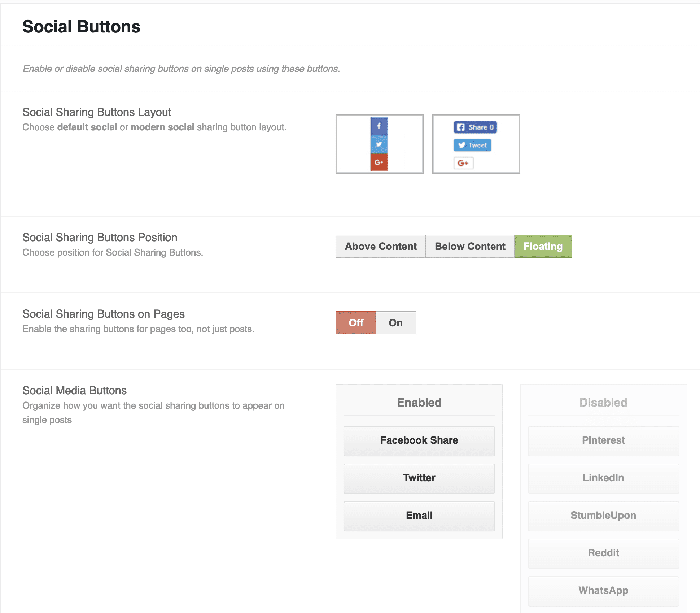Switch sharing buttons on pages to Off
Screen dimensions: 700x613
point(356,323)
